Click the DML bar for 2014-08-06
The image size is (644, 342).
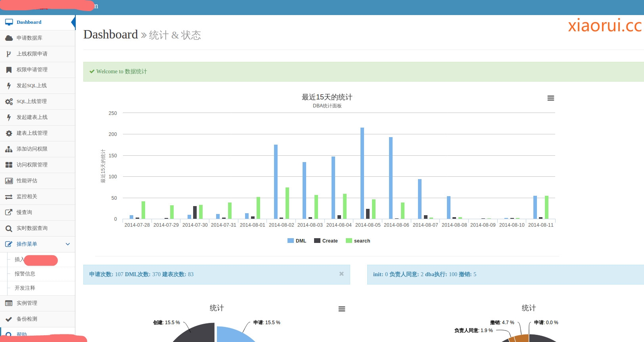pyautogui.click(x=391, y=178)
